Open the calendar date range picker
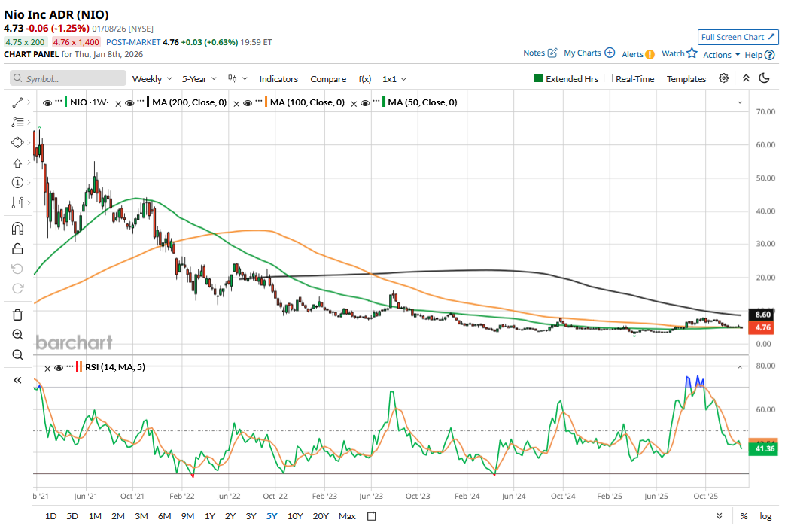This screenshot has width=785, height=532. pos(372,516)
